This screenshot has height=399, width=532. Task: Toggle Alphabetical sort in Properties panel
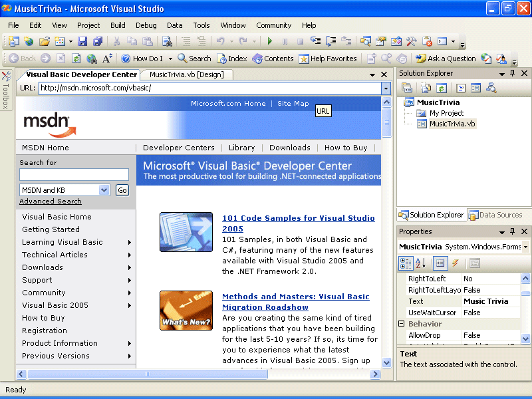421,263
